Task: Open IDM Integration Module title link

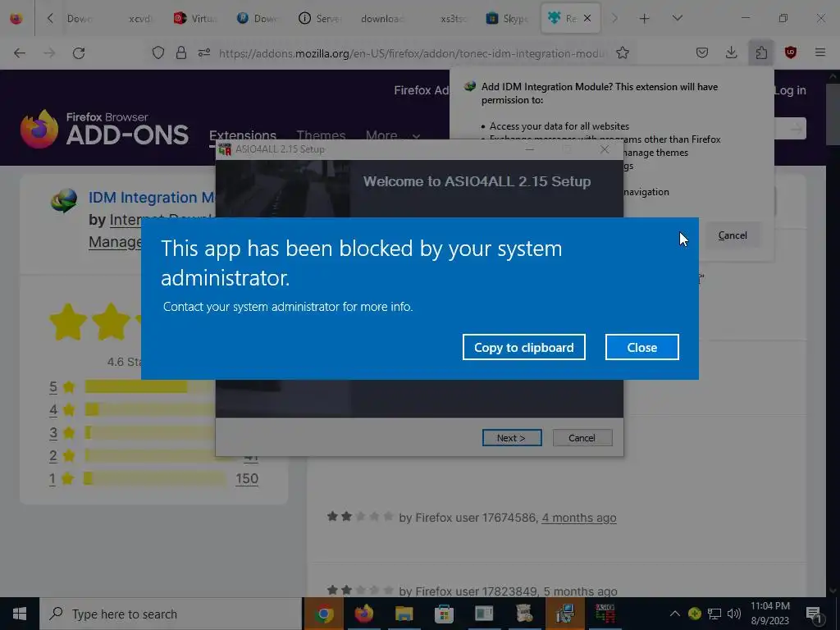Action: 152,197
